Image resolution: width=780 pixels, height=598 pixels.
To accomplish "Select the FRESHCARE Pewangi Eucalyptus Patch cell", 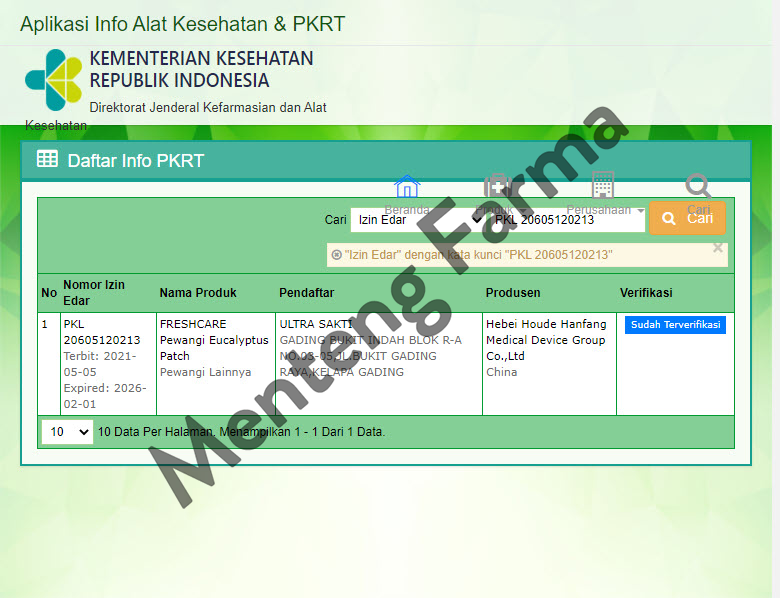I will point(214,340).
